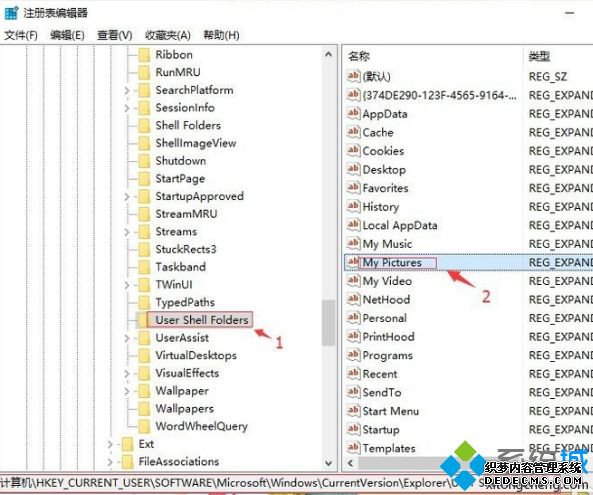Click the My Music value icon
The width and height of the screenshot is (593, 495).
pos(353,244)
